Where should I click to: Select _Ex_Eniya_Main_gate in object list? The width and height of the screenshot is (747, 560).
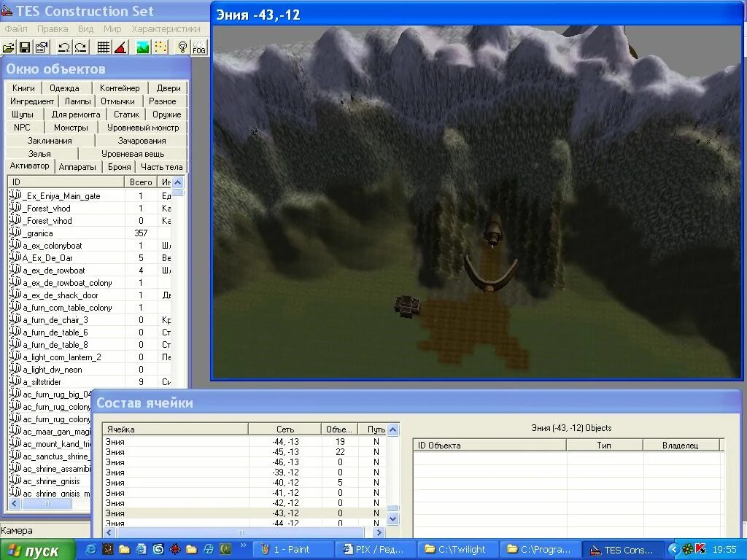click(x=90, y=195)
